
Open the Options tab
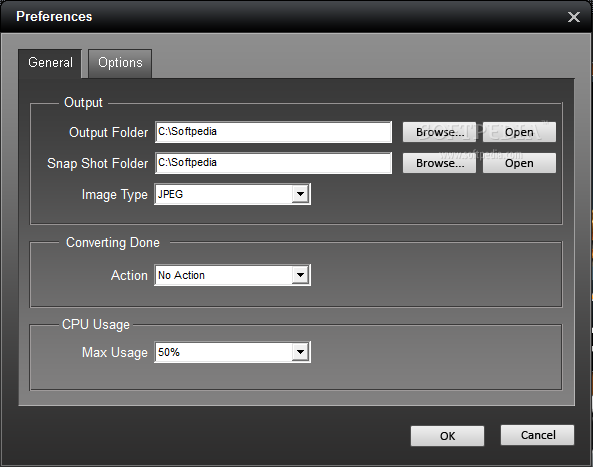(120, 64)
